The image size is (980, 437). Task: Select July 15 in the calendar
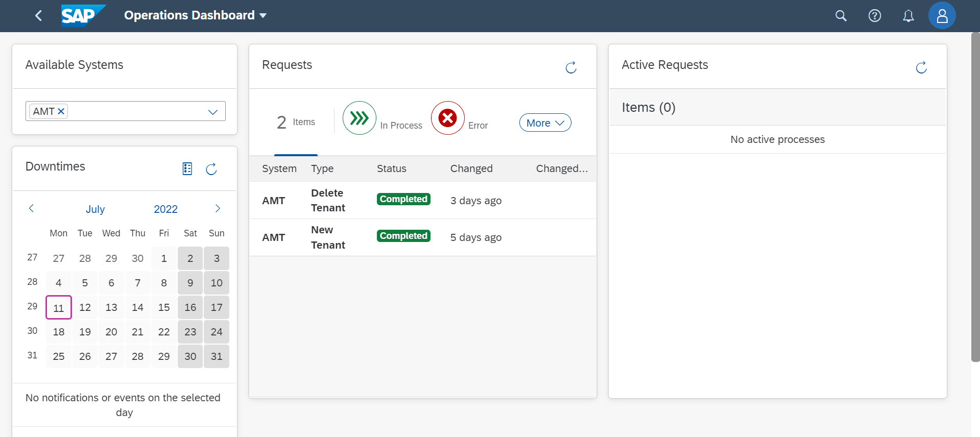coord(164,307)
